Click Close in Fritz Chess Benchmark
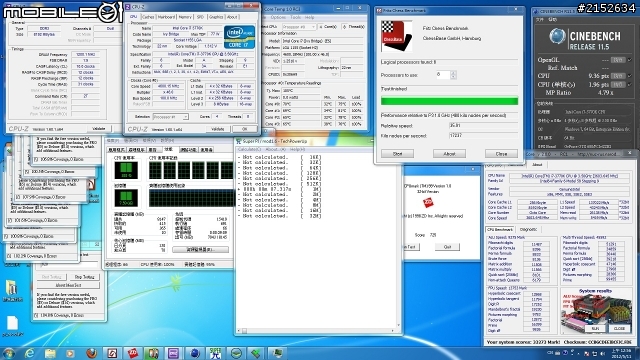Screen dimensions: 640x360 pos(501,154)
